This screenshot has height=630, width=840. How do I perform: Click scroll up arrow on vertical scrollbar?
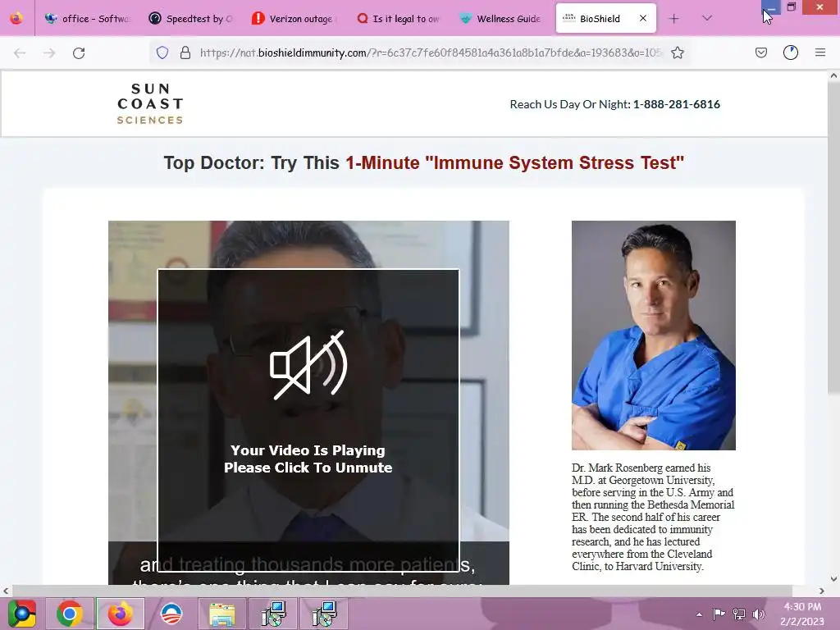pos(833,76)
